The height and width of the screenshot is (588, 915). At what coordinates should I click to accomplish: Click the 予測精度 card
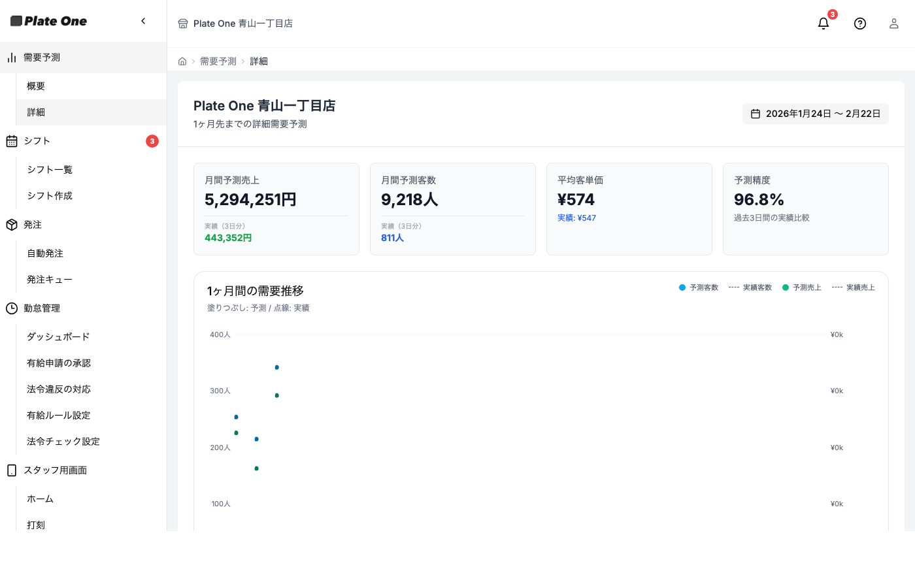pyautogui.click(x=806, y=209)
